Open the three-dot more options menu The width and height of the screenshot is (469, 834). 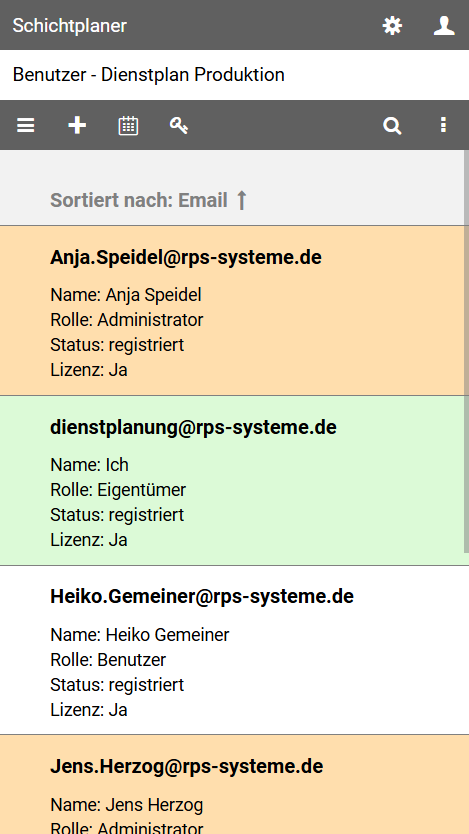click(443, 126)
